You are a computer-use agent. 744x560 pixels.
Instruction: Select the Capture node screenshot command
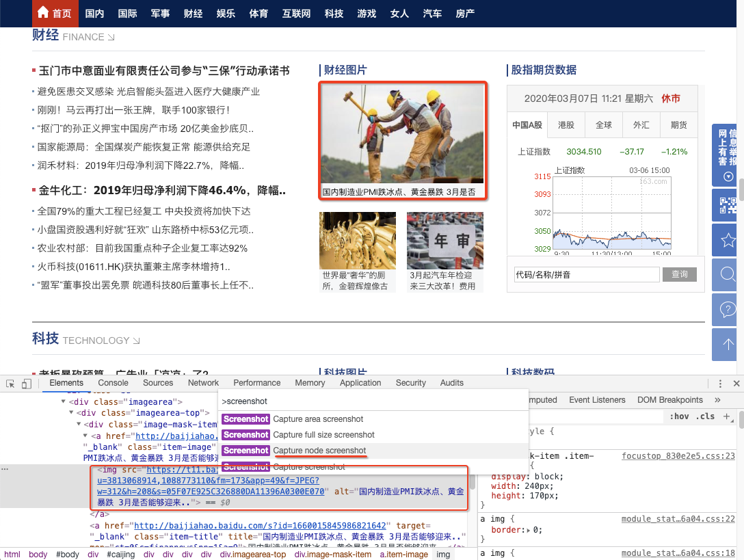click(x=320, y=451)
